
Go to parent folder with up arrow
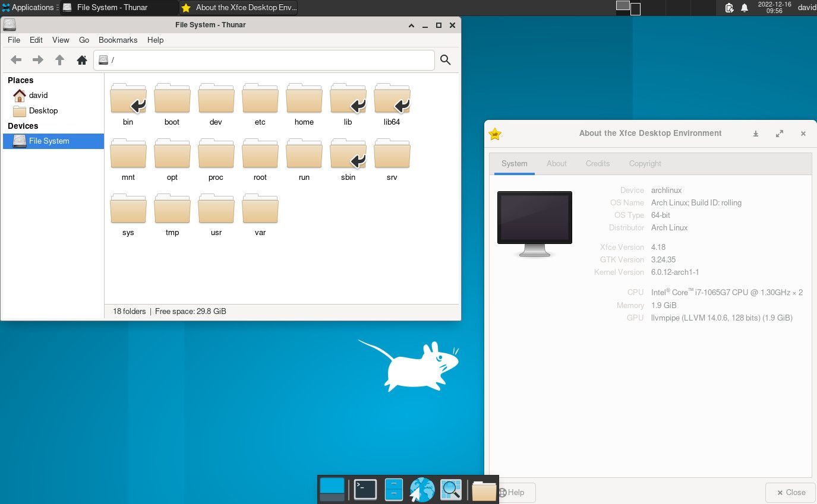click(60, 60)
